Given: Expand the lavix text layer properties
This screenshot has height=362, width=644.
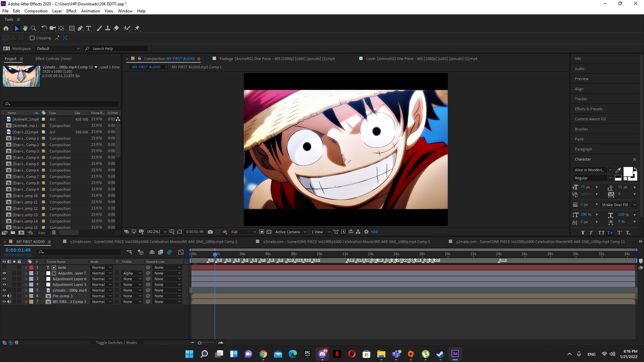Looking at the screenshot, I should [x=26, y=268].
